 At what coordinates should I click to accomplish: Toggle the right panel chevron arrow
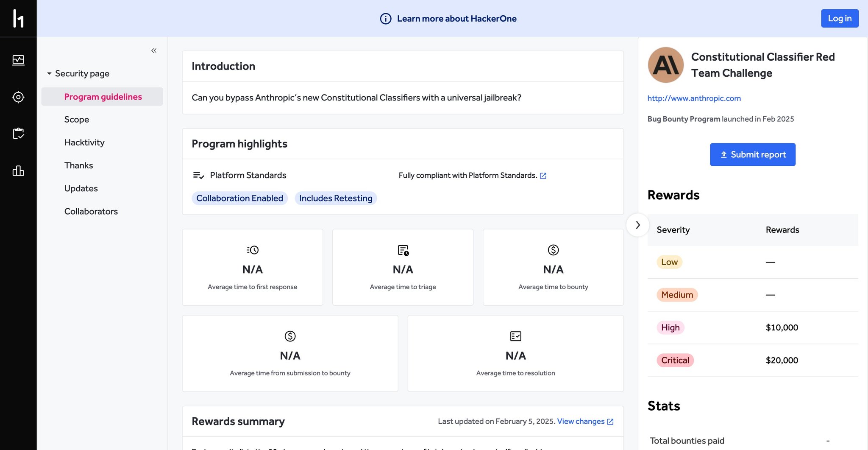[638, 225]
